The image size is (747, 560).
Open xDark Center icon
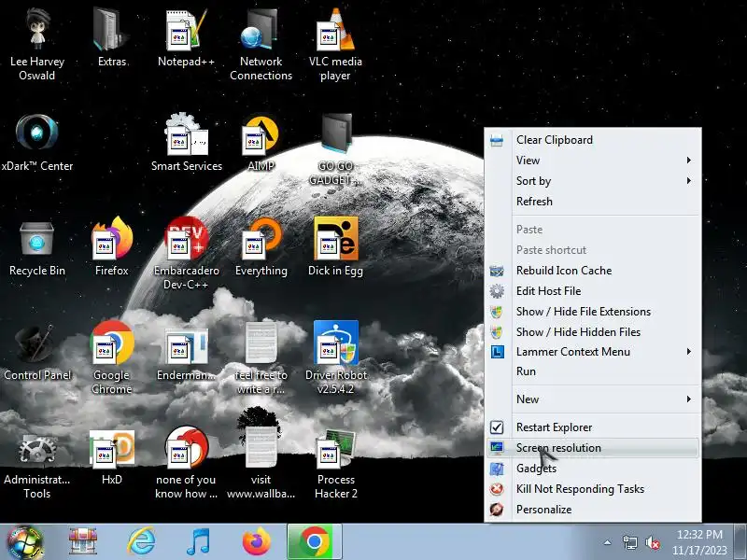click(x=37, y=142)
